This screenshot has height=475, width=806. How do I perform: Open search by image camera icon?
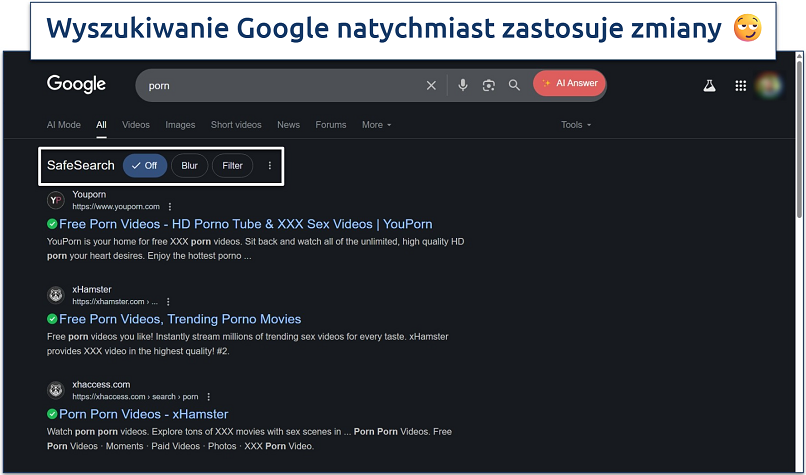[x=488, y=86]
